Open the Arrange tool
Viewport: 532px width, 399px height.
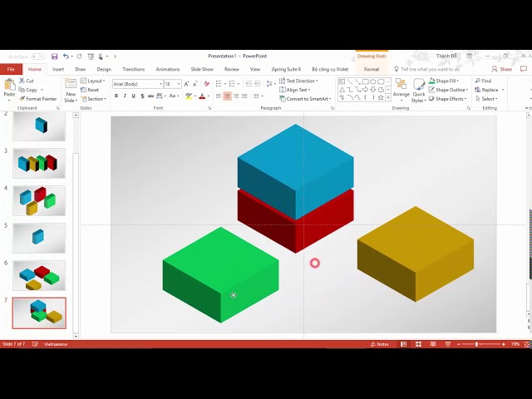pos(401,90)
